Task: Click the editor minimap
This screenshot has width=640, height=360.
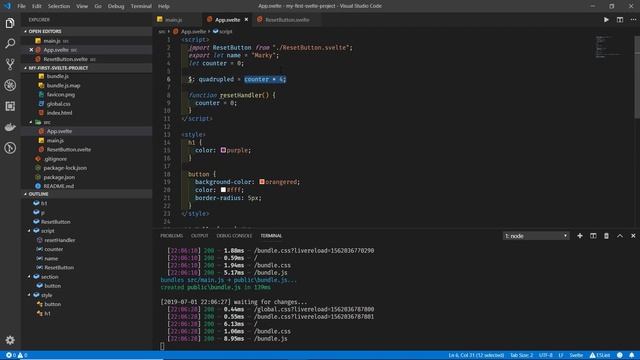Action: point(610,47)
